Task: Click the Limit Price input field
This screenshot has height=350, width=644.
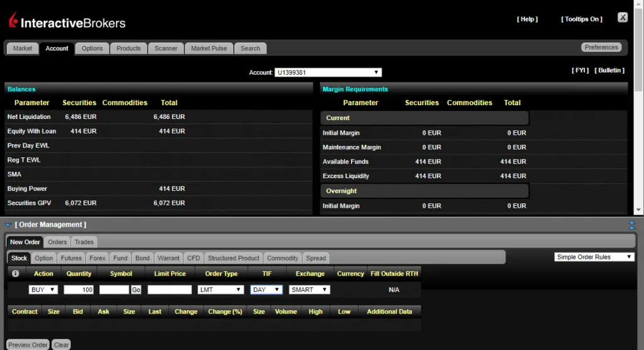Action: tap(170, 290)
